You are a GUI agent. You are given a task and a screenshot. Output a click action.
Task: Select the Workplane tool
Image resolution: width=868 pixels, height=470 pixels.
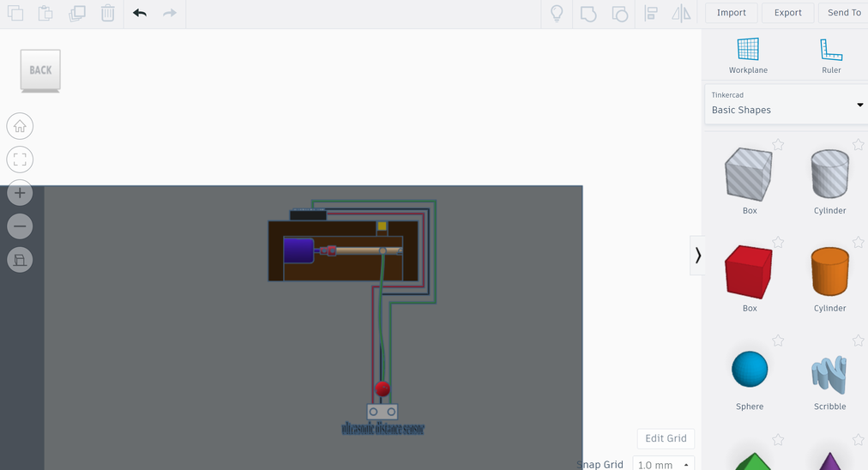[748, 56]
